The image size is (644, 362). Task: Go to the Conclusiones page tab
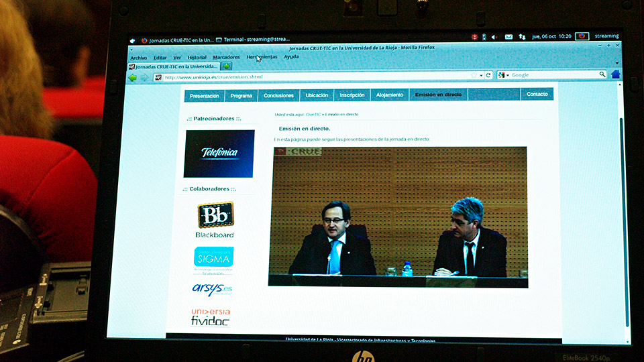[x=278, y=95]
